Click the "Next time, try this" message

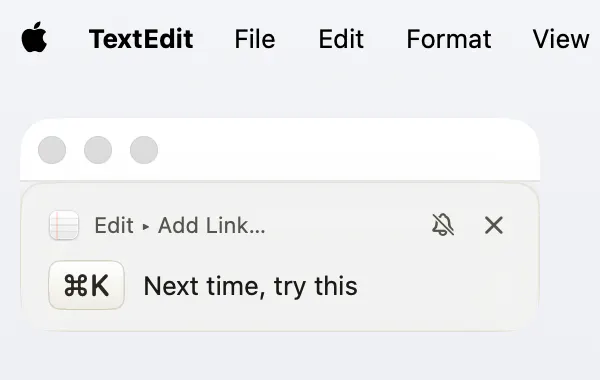point(251,286)
